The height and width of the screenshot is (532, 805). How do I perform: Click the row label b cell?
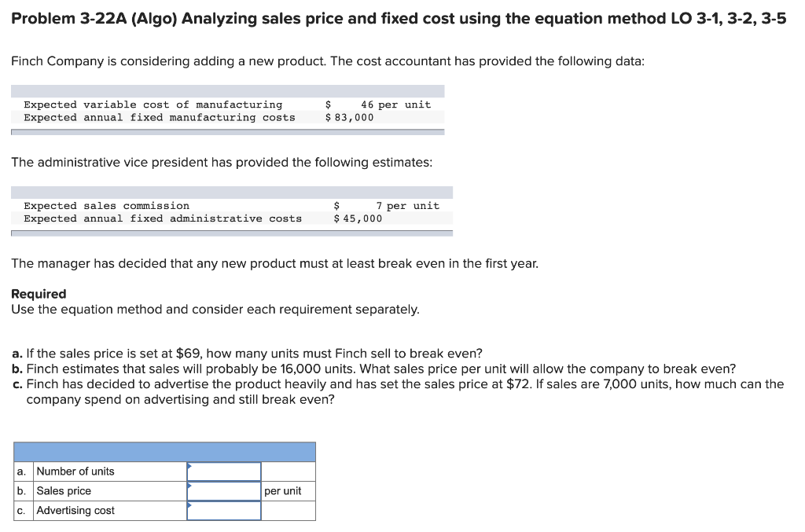[x=21, y=490]
